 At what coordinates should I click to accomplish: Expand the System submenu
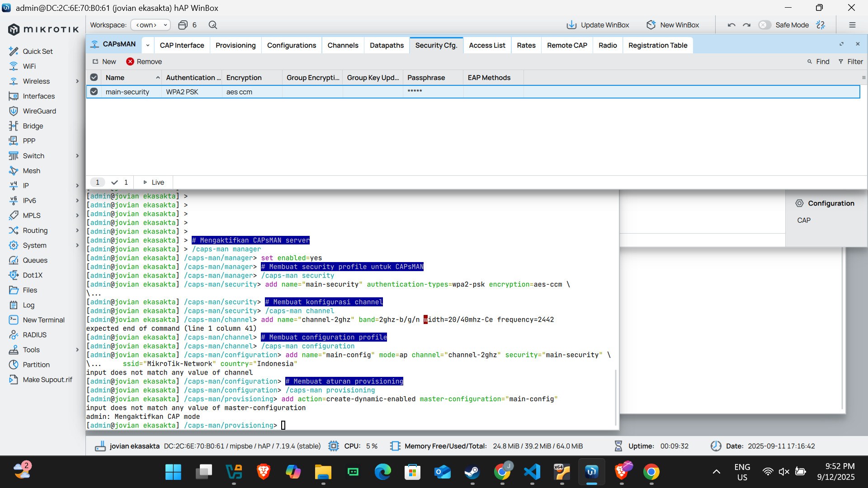click(x=77, y=245)
